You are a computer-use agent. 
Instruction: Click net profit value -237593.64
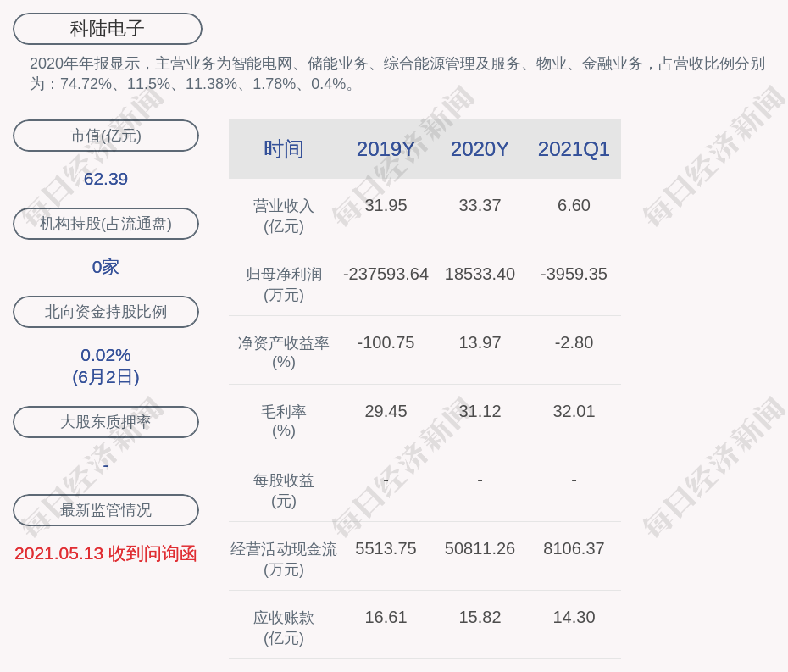(386, 274)
